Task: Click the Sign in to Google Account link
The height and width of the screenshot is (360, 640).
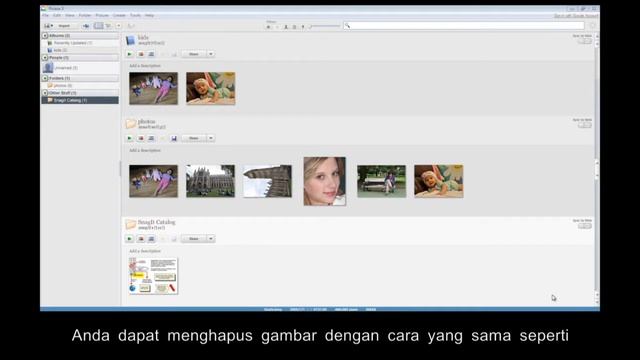Action: click(576, 16)
